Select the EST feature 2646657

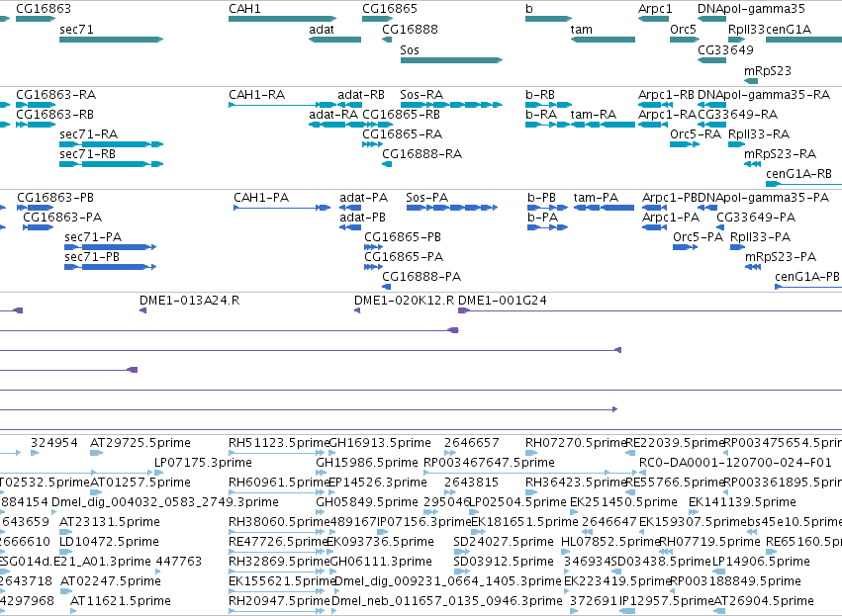[x=450, y=453]
